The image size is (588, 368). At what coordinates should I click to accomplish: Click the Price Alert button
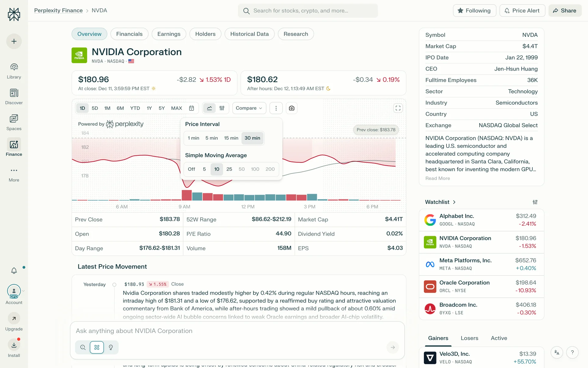coord(522,10)
